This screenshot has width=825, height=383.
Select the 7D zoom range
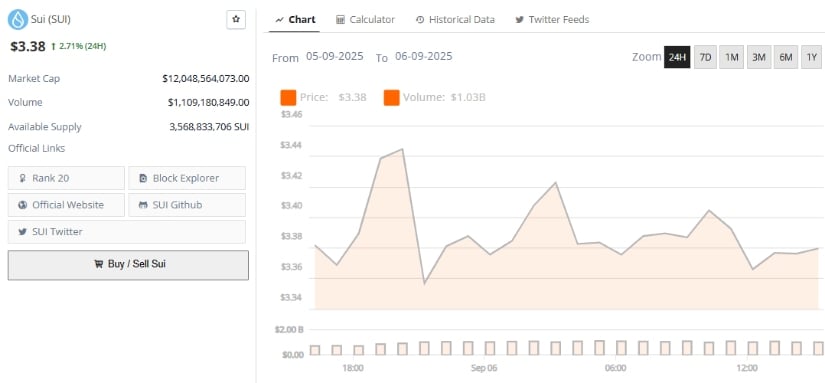coord(705,57)
